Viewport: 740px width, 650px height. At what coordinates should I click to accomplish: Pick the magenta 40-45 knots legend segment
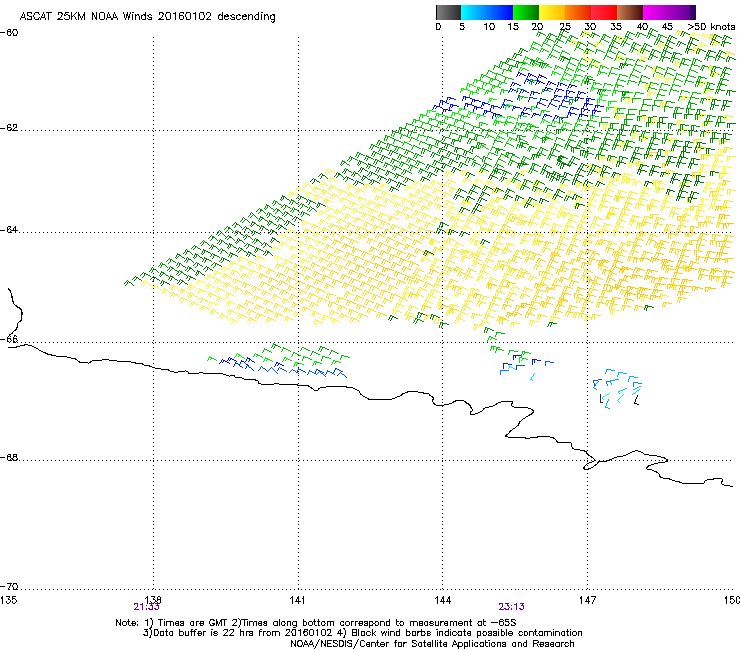click(656, 12)
